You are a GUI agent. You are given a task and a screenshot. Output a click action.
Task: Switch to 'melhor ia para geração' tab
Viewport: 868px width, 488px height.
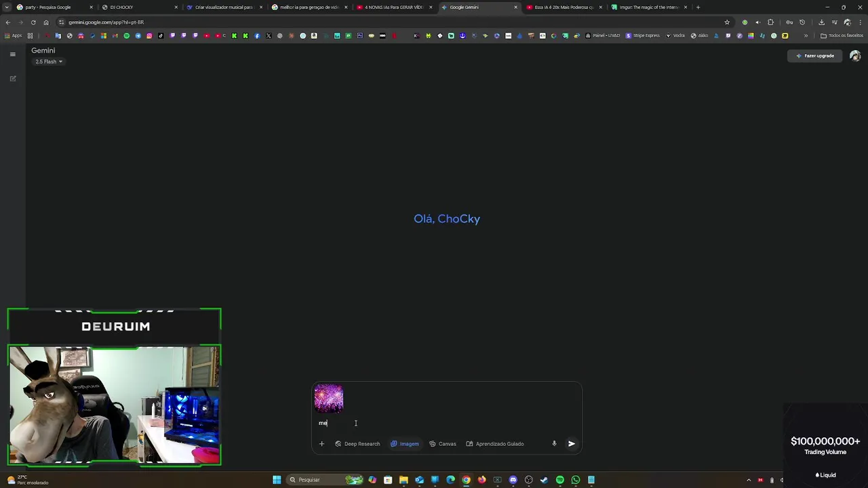coord(309,7)
